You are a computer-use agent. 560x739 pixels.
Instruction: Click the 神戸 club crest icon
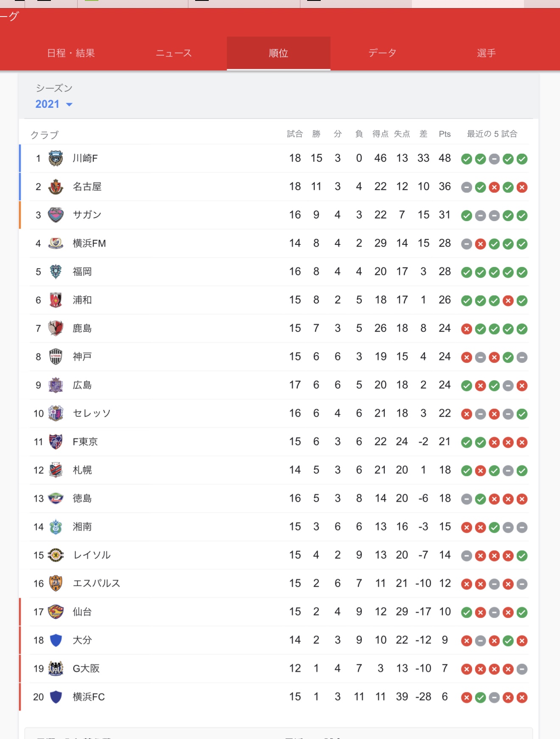coord(56,357)
